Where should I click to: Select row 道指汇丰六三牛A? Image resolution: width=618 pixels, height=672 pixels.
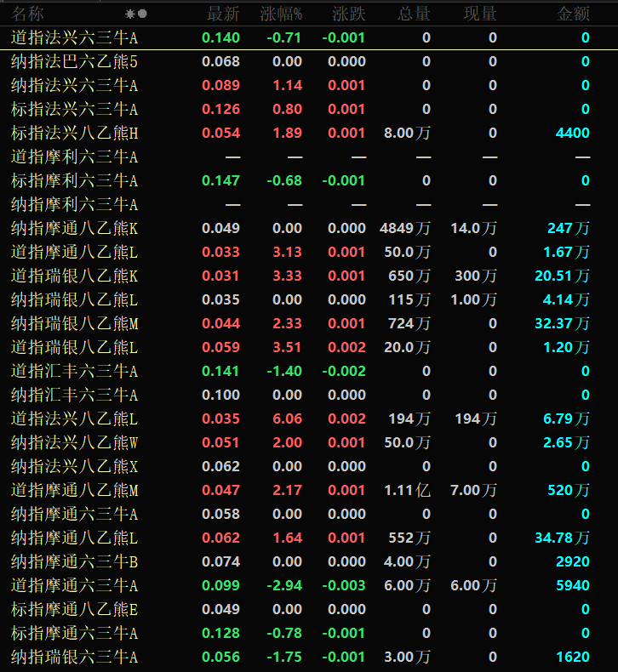pos(309,371)
